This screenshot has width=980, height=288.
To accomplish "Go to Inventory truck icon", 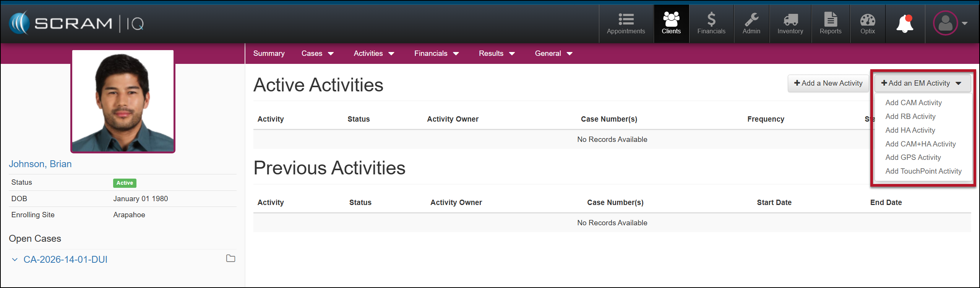I will coord(790,19).
